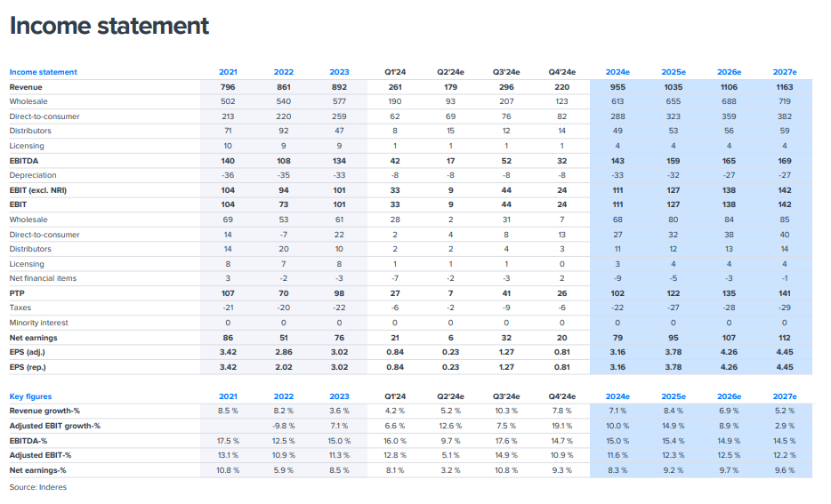Select the "Net earnings-%" row label
This screenshot has width=831, height=504.
[38, 469]
